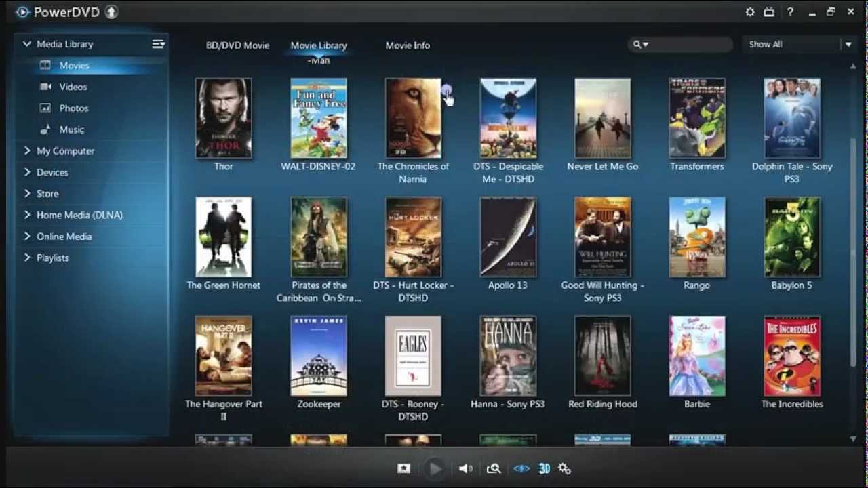Expand the Store section
Viewport: 868px width, 488px height.
27,193
